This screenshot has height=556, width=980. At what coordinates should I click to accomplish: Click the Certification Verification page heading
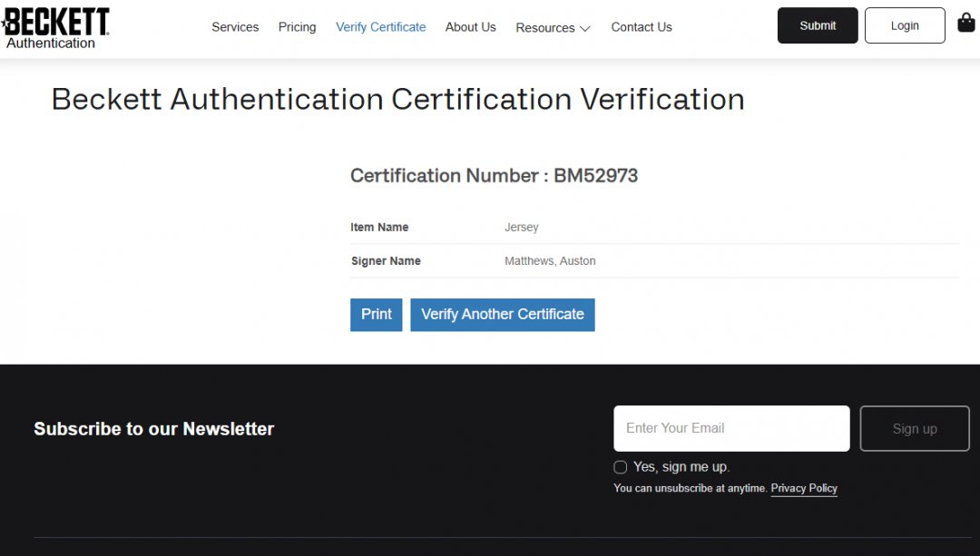(x=397, y=99)
